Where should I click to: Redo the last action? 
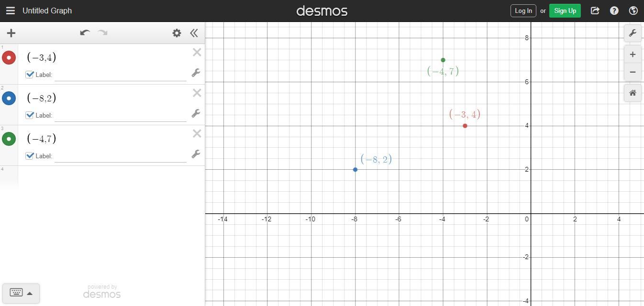(102, 33)
